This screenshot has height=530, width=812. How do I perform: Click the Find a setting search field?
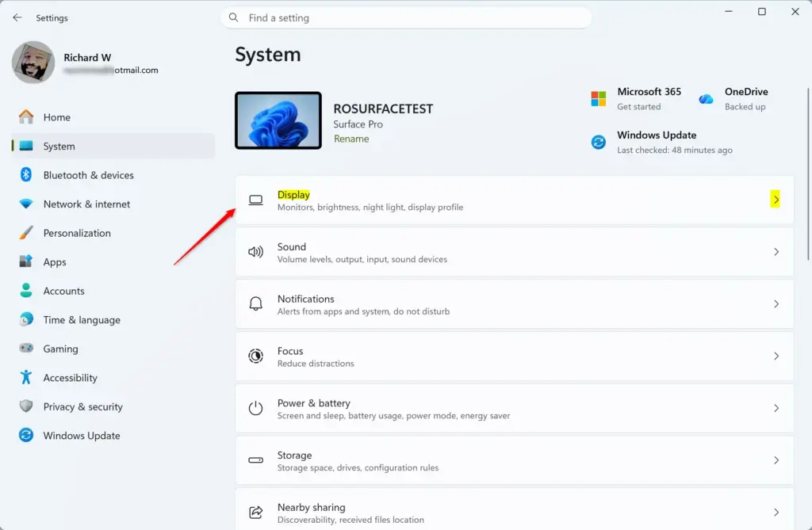click(x=406, y=17)
